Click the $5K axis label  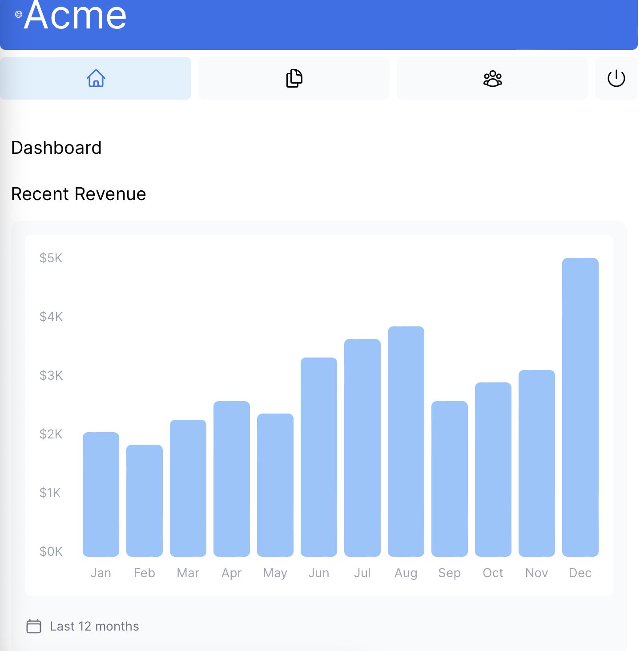51,258
